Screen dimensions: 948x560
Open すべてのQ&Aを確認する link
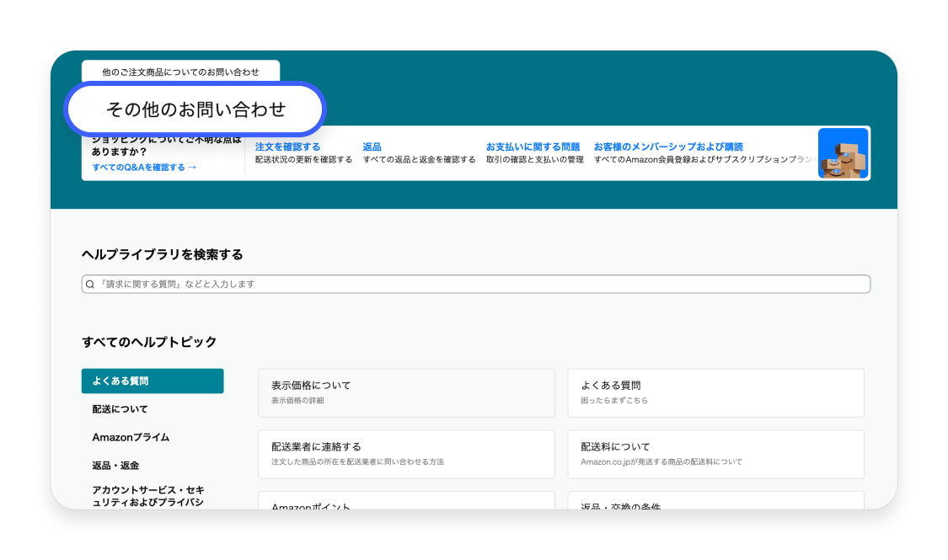[x=144, y=167]
